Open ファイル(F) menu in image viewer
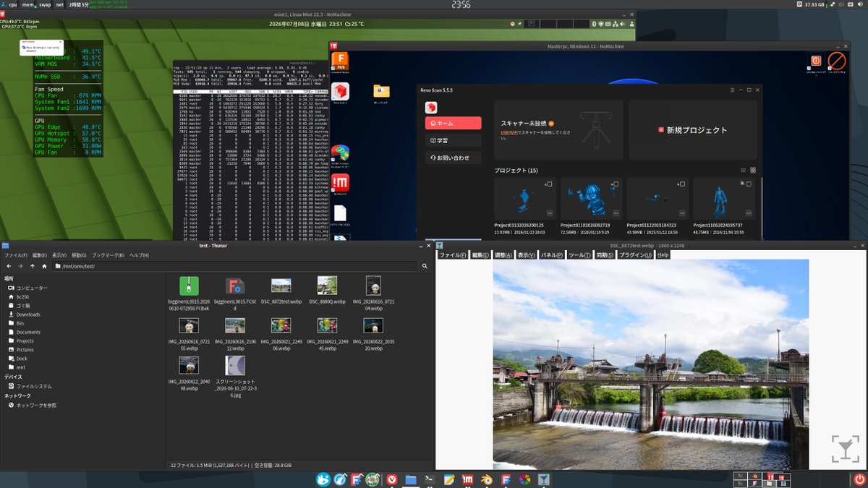This screenshot has height=488, width=868. 453,255
